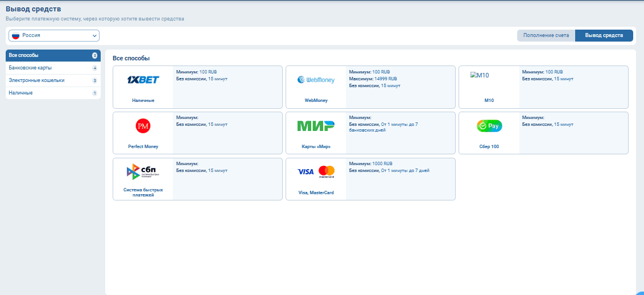Pick the СБП fast payments logo
Image resolution: width=644 pixels, height=295 pixels.
pyautogui.click(x=143, y=171)
